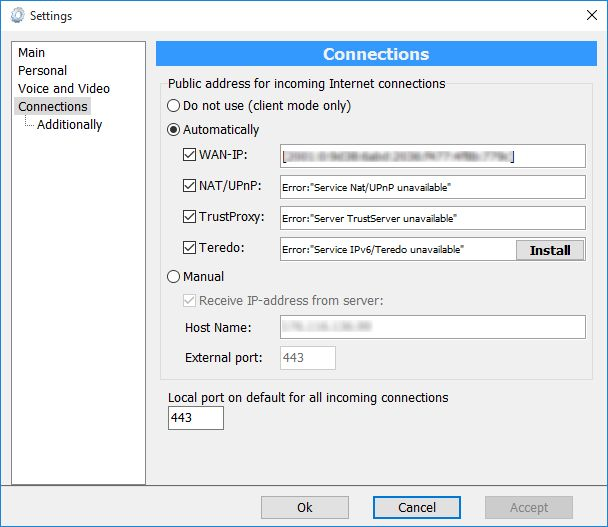Toggle the Teredo checkbox
The image size is (608, 527).
190,248
